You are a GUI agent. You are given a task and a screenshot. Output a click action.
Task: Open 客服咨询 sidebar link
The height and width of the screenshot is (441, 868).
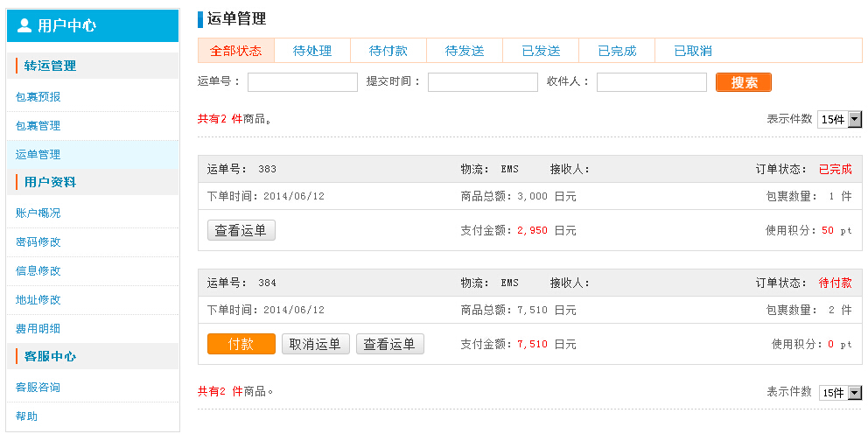pyautogui.click(x=38, y=387)
